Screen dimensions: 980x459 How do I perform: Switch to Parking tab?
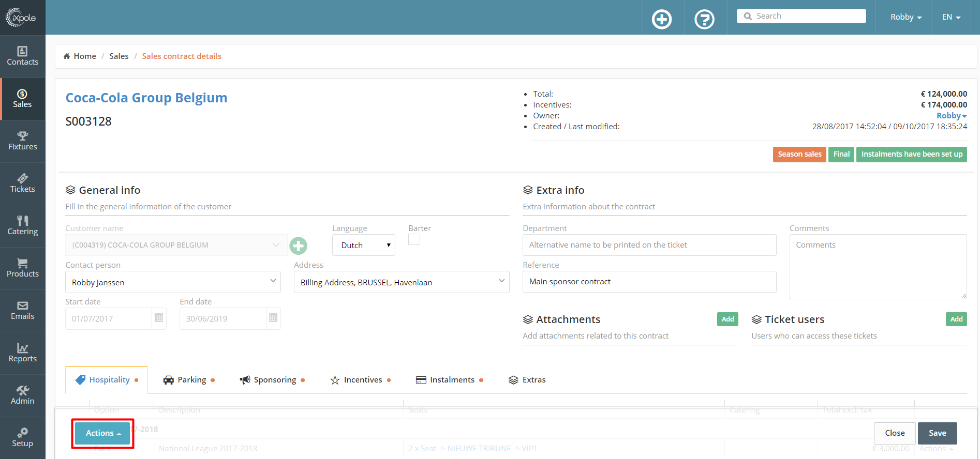tap(189, 380)
